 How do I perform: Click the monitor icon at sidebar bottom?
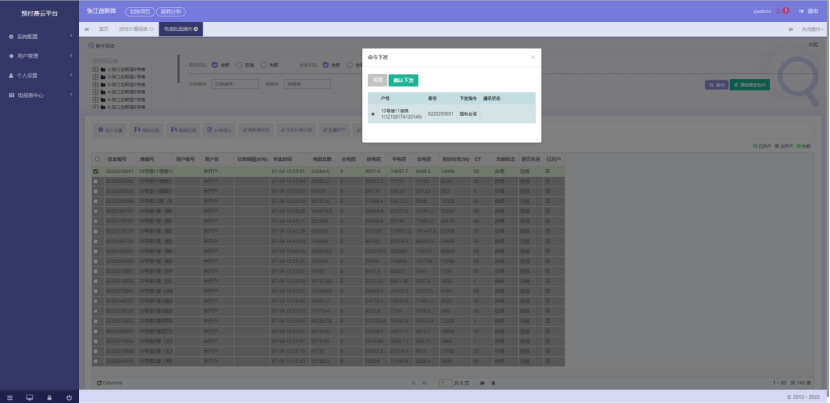point(29,397)
